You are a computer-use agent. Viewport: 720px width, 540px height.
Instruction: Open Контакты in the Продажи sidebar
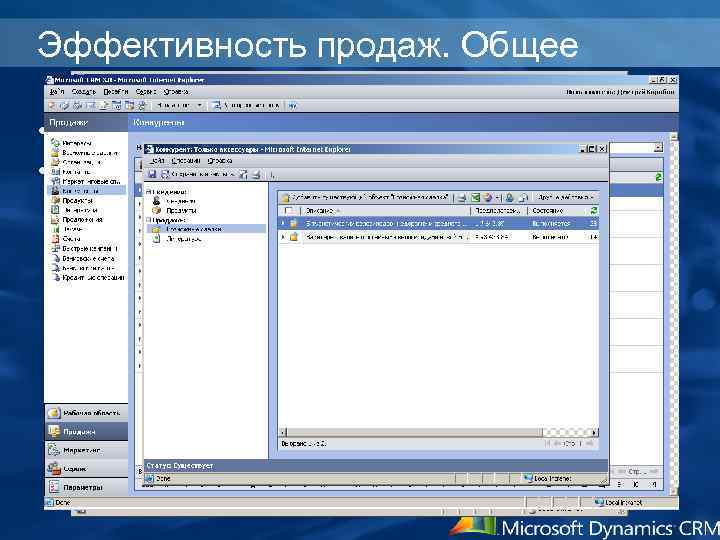pos(72,172)
